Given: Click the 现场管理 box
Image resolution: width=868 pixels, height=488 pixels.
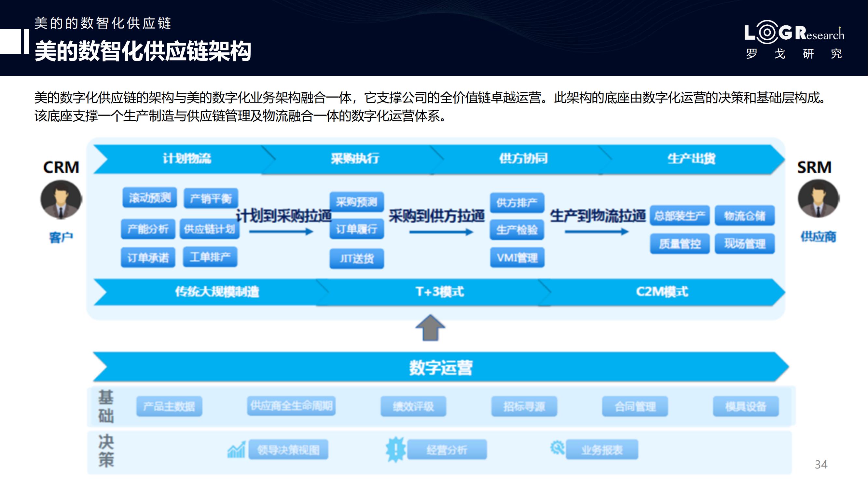Looking at the screenshot, I should 745,243.
